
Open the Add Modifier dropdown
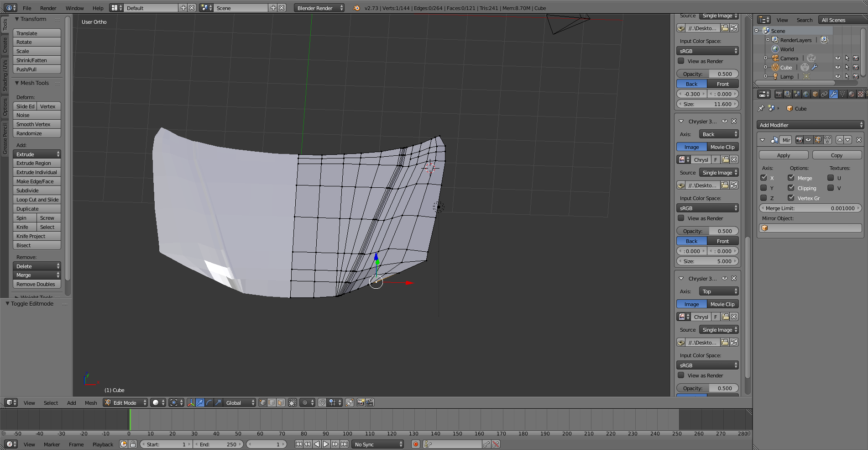pos(810,125)
